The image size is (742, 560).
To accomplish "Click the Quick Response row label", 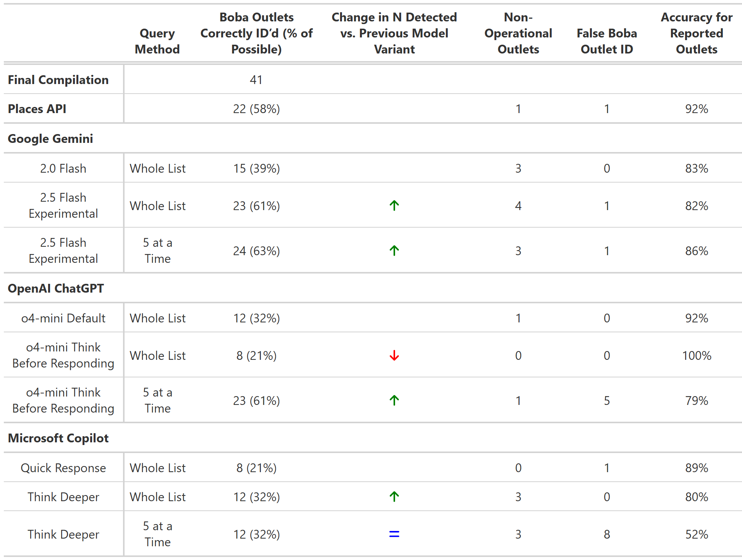I will (x=63, y=468).
